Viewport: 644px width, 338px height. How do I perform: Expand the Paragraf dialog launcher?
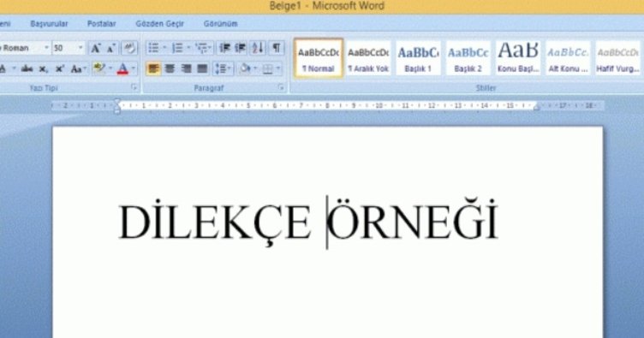coord(281,87)
